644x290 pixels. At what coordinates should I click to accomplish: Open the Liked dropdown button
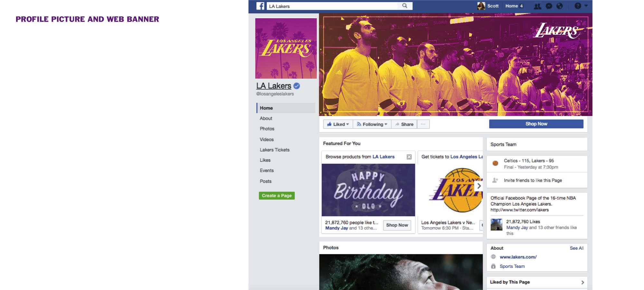point(338,124)
